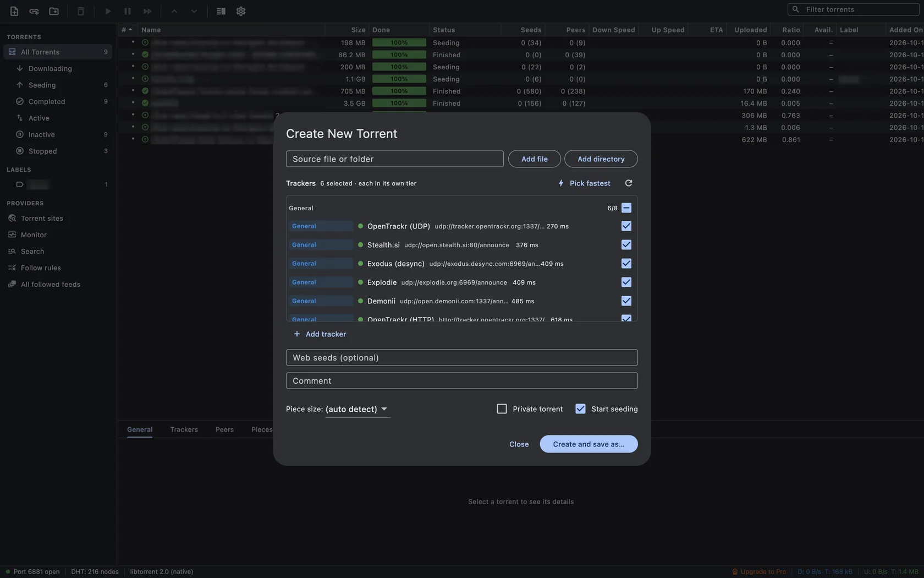This screenshot has height=578, width=924.
Task: Click the 198 MB torrent's 100% progress bar
Action: click(x=399, y=42)
